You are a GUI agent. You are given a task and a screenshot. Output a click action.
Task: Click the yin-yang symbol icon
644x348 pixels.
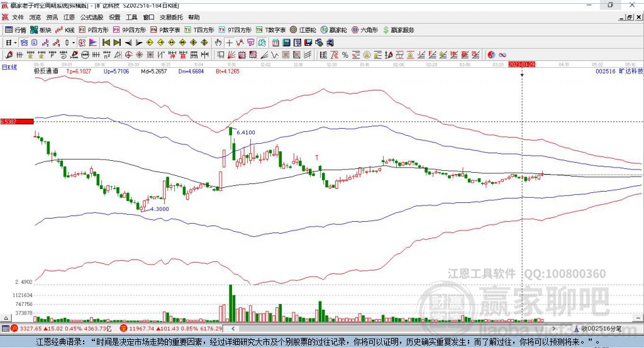(x=491, y=55)
